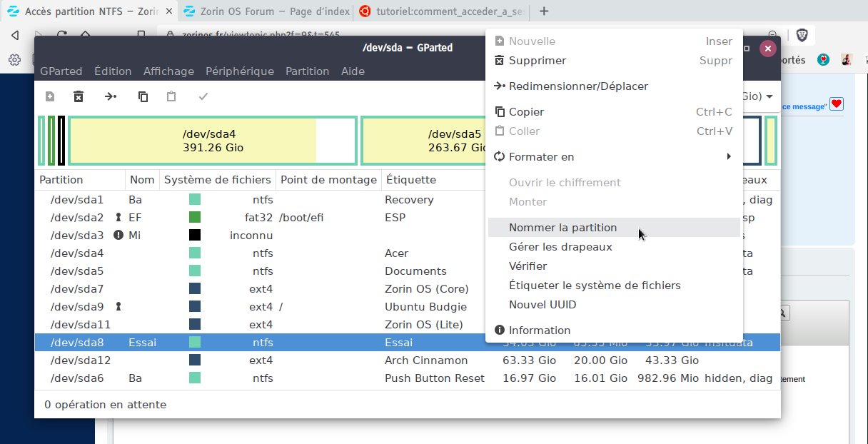Select Information in the context menu
The image size is (868, 444).
[x=539, y=331]
